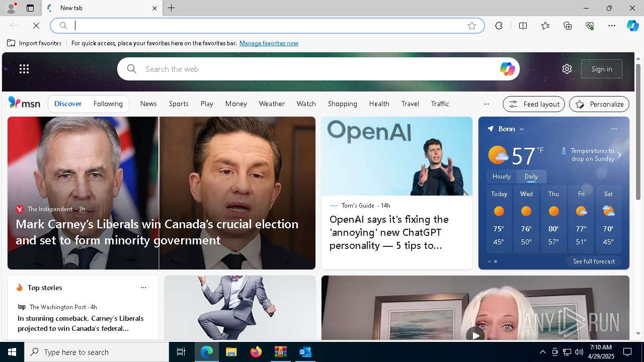
Task: Open Collections icon
Action: pos(568,26)
